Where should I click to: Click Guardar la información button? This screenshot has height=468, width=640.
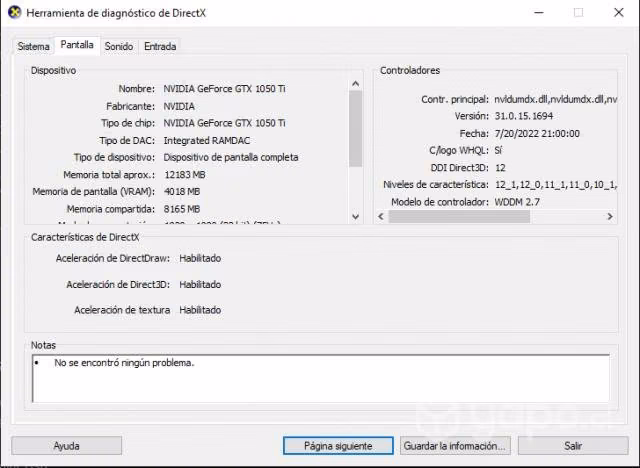(455, 446)
